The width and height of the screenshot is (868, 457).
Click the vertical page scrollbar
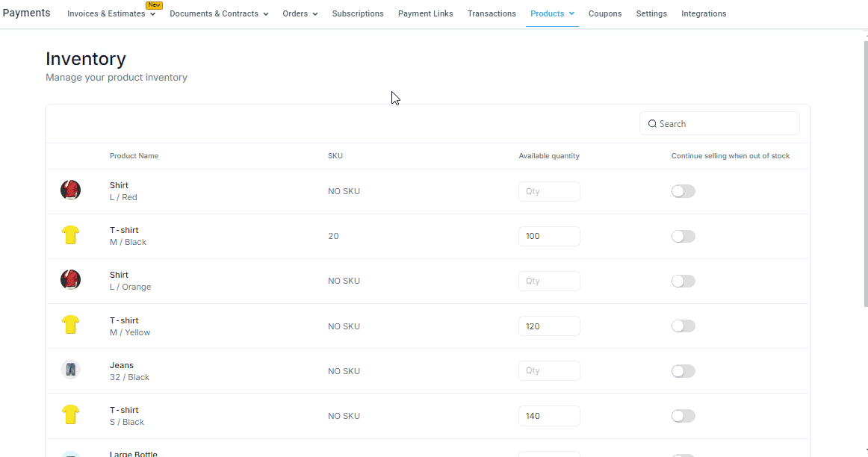[866, 173]
